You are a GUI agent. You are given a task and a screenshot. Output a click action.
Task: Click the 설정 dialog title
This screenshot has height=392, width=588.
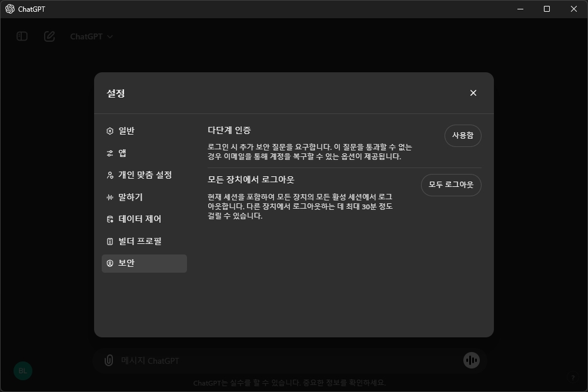pyautogui.click(x=115, y=93)
